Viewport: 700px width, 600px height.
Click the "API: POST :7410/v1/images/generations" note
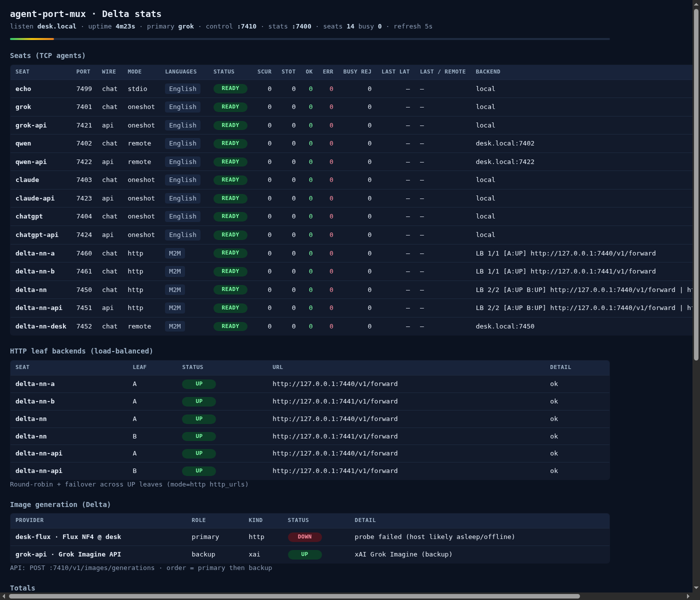141,567
